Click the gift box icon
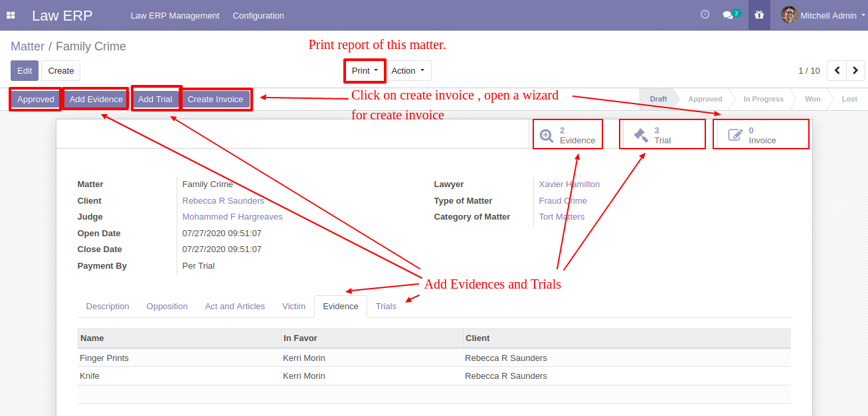868x416 pixels. pyautogui.click(x=759, y=15)
